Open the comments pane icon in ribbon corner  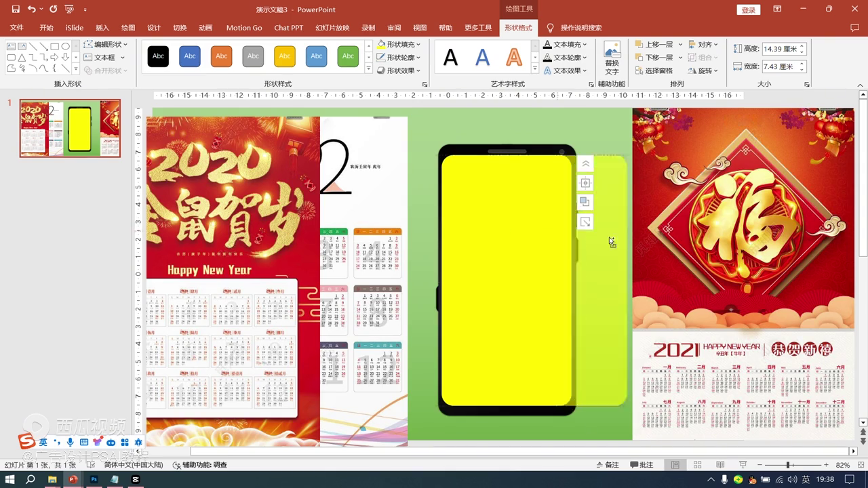tap(854, 28)
